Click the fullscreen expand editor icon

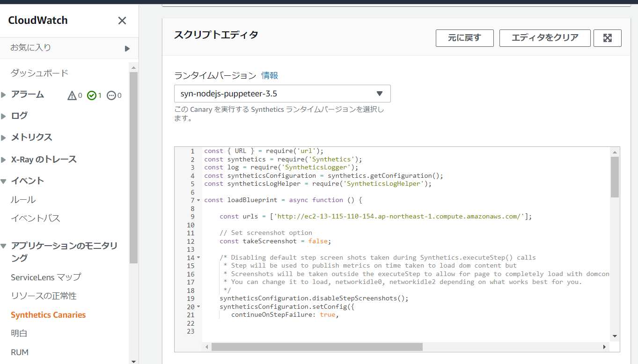click(607, 38)
